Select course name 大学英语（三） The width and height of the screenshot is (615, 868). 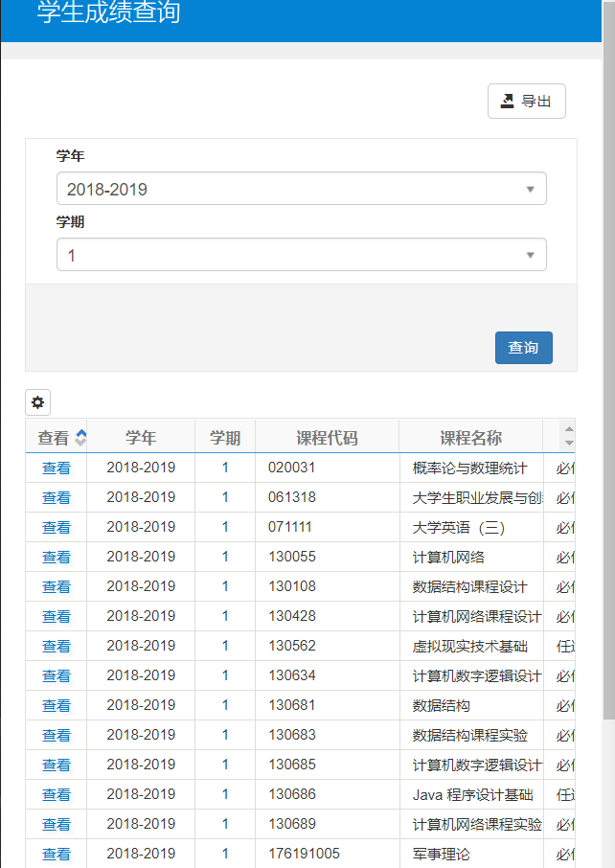click(x=459, y=528)
